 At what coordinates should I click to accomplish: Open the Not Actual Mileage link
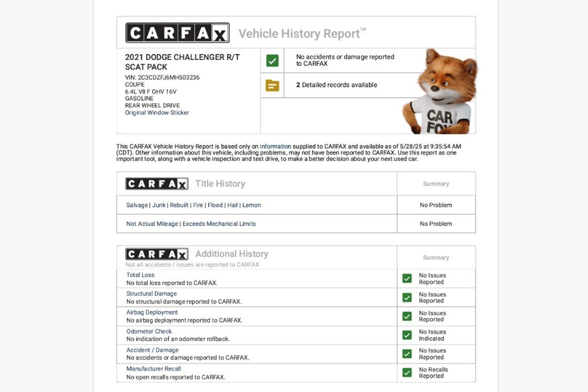(x=152, y=224)
